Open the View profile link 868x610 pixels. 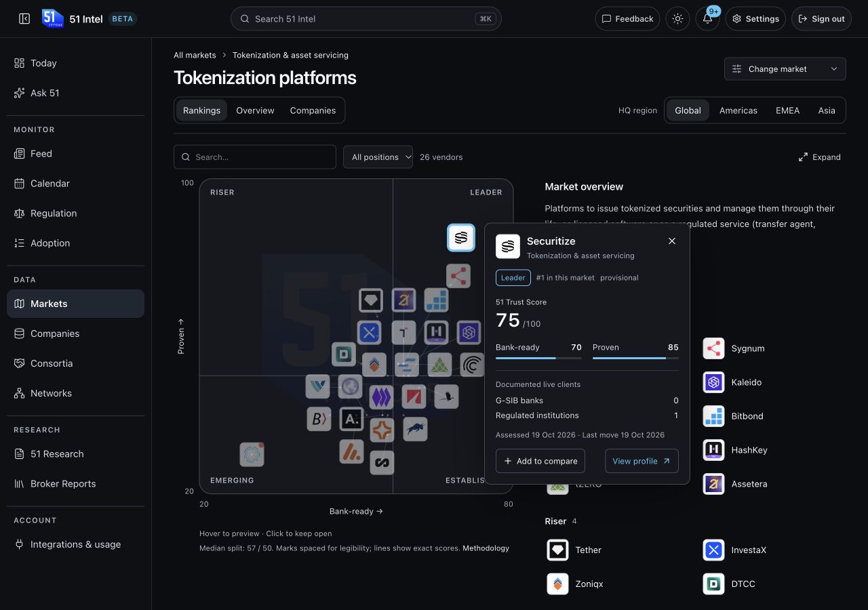642,461
